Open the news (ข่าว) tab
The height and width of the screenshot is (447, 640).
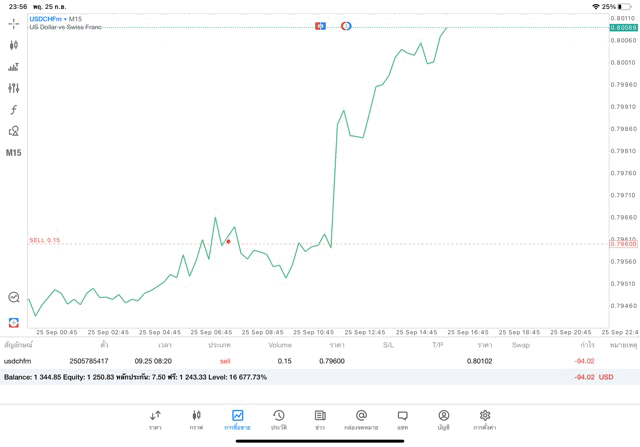pyautogui.click(x=320, y=419)
